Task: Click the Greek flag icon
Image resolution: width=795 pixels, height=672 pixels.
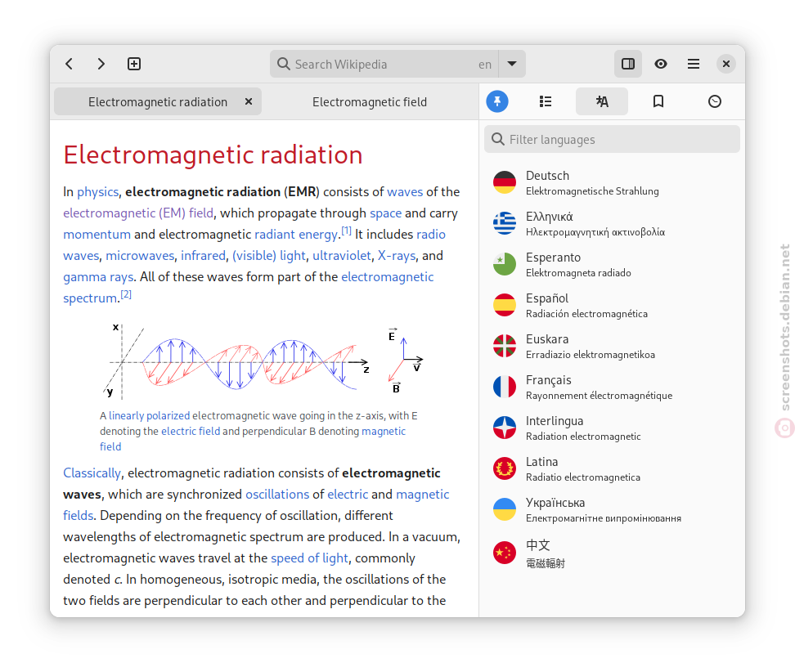Action: (x=505, y=223)
